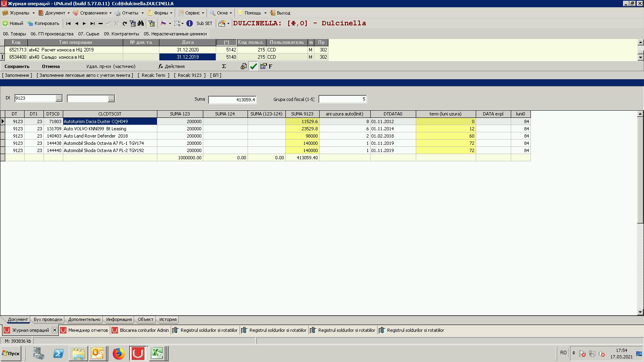Open the language flag dropdown arrow

[x=170, y=23]
